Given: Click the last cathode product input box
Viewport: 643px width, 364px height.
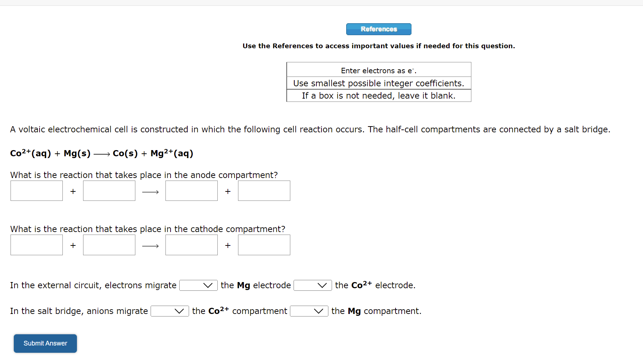Looking at the screenshot, I should (264, 245).
